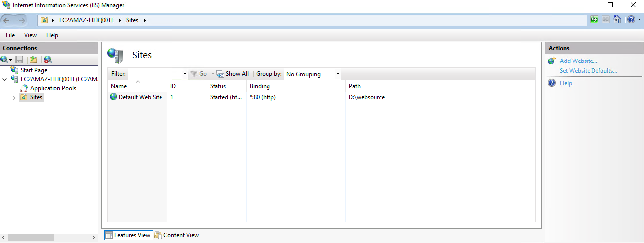
Task: Click the folder icon in the address bar
Action: [x=45, y=20]
